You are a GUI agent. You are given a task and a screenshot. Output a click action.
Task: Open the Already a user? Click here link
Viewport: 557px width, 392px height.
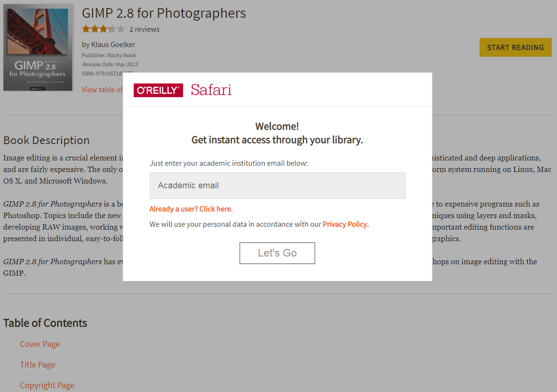pyautogui.click(x=191, y=209)
